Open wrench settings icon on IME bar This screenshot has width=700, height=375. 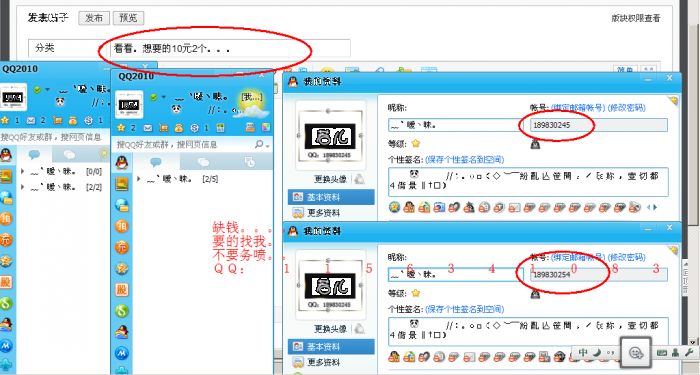tap(688, 352)
